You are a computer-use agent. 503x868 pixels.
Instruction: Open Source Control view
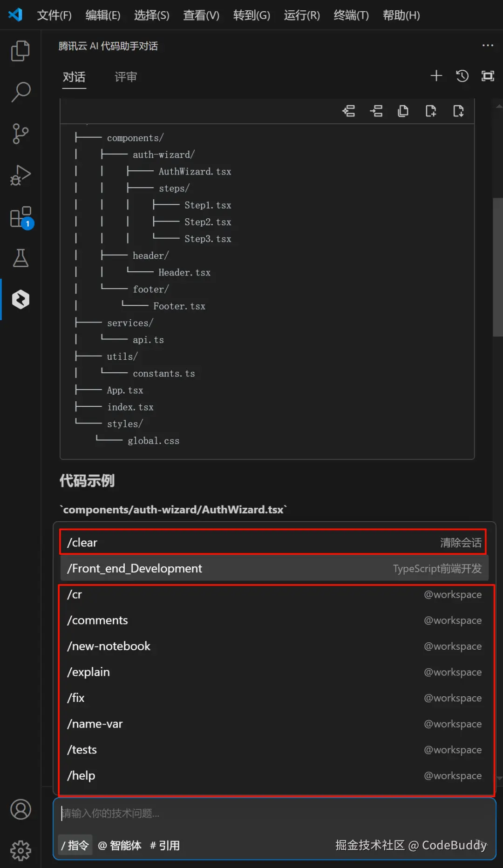[x=20, y=134]
